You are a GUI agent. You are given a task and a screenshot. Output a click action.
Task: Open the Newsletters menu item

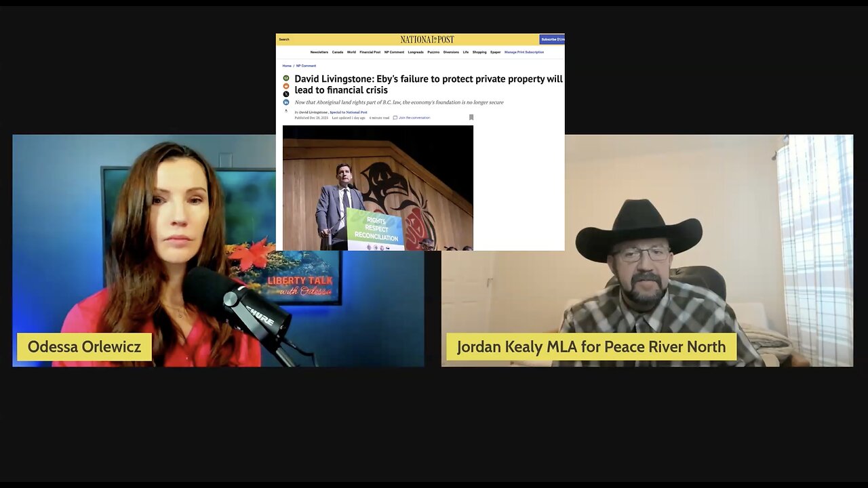pyautogui.click(x=319, y=52)
